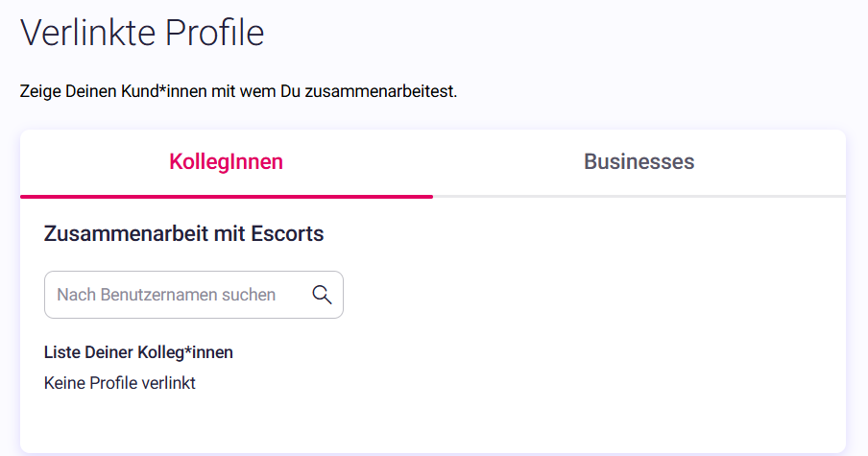Click the pink underline below KollegInnen

point(227,197)
